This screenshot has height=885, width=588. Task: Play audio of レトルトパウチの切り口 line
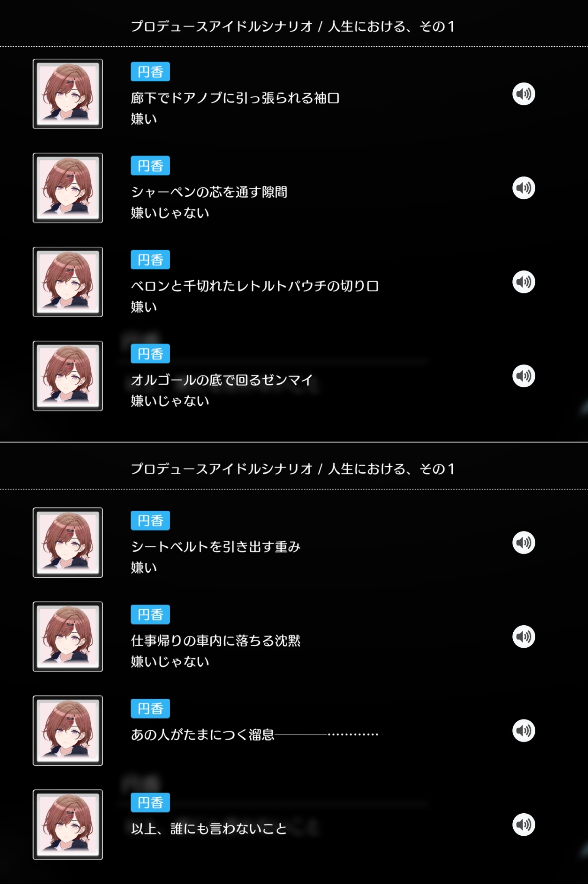coord(524,282)
